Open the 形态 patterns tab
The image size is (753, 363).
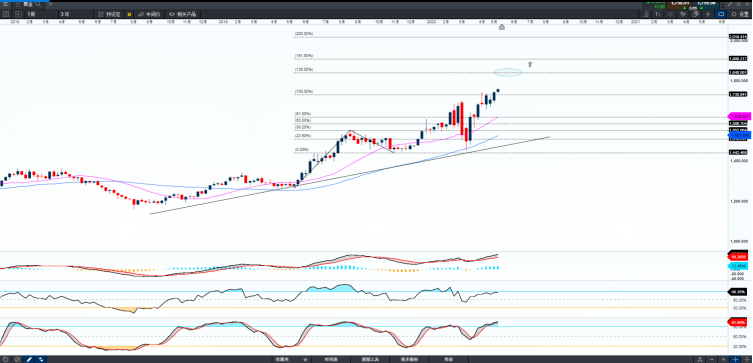(x=449, y=359)
